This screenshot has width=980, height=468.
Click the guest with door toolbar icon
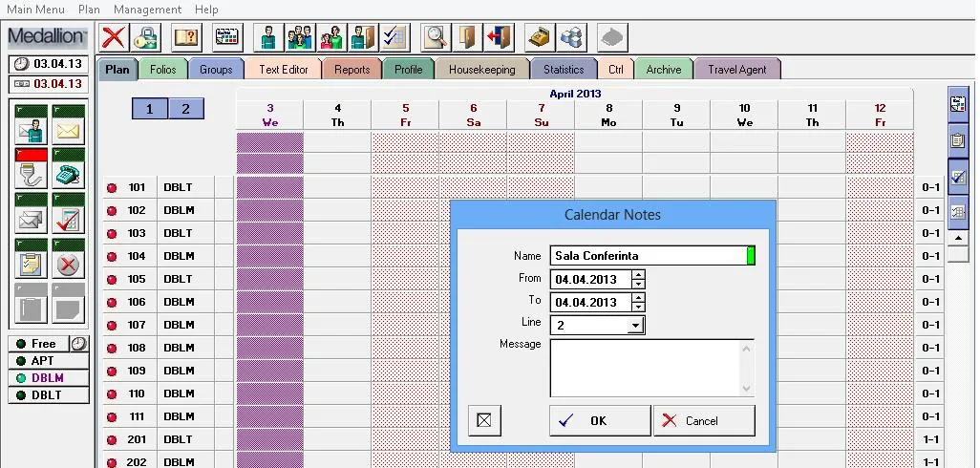point(363,37)
